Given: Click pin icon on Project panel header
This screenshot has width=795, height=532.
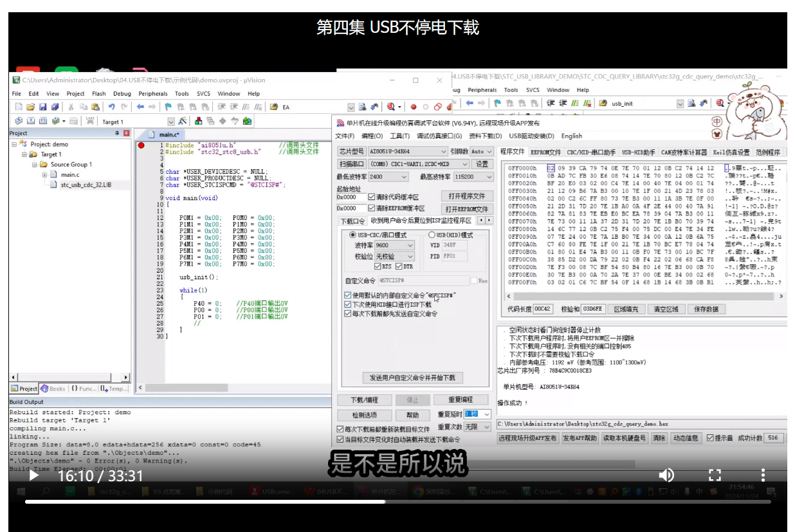Looking at the screenshot, I should coord(117,133).
